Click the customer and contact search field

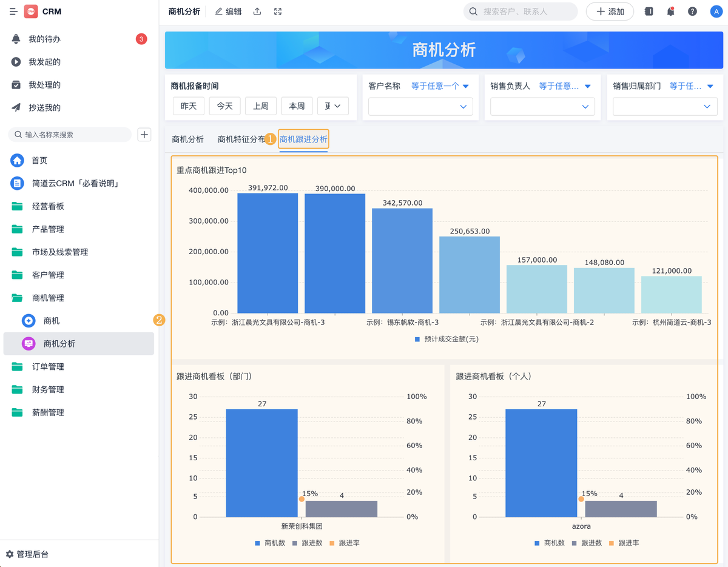527,12
